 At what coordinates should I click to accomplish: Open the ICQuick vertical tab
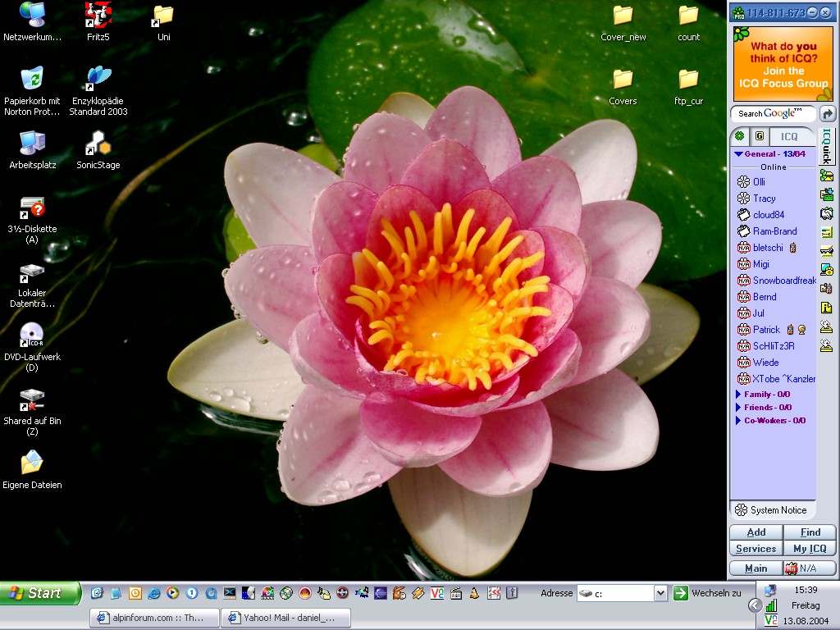(x=827, y=145)
